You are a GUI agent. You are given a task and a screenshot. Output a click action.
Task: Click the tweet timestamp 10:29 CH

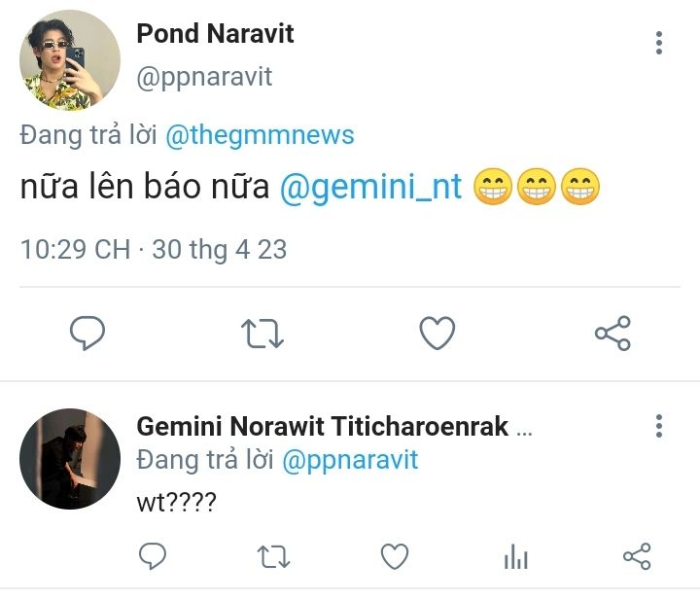76,249
